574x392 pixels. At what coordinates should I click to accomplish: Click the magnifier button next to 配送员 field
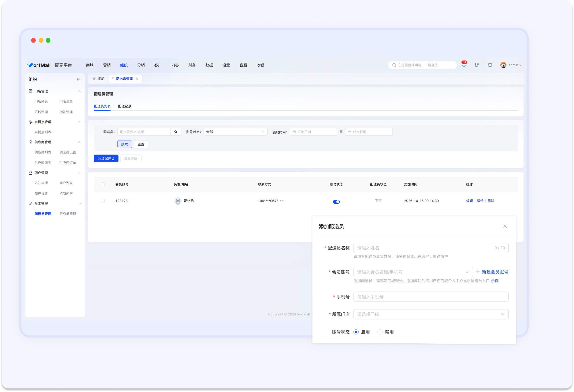[x=176, y=132]
